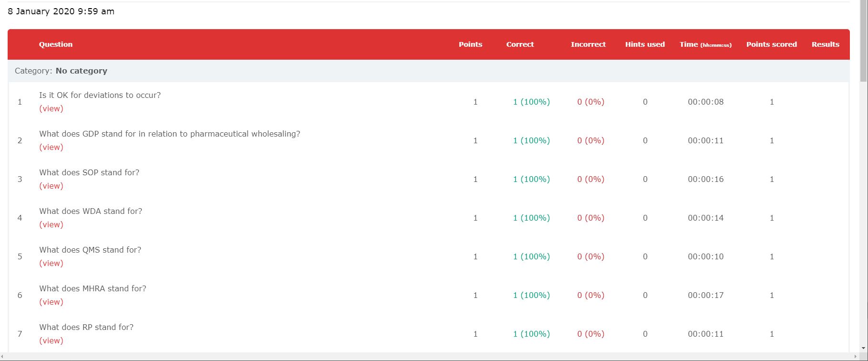
Task: Select the 'What does MHRA stand for?' question text
Action: pyautogui.click(x=93, y=288)
